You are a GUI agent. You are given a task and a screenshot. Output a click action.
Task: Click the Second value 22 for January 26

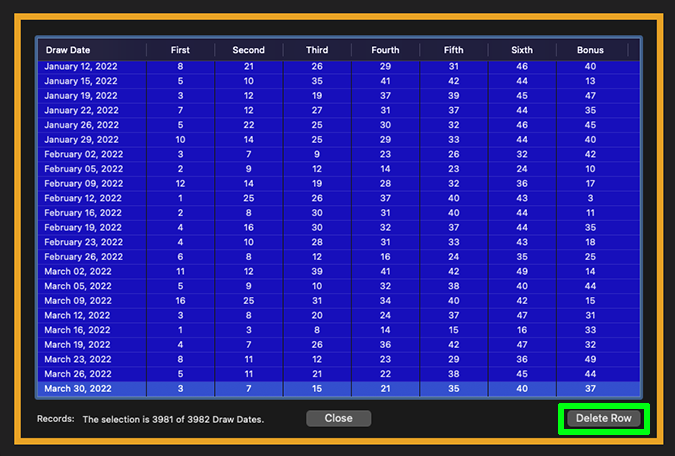coord(248,125)
